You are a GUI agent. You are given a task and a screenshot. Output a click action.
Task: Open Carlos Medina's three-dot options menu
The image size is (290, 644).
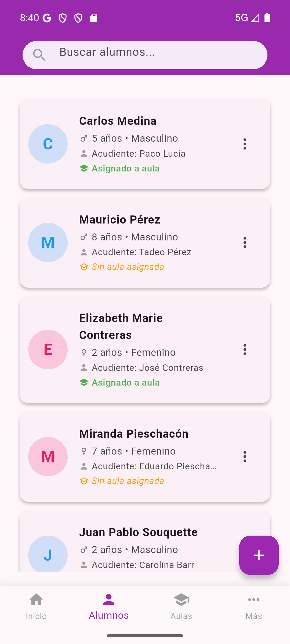click(x=245, y=144)
